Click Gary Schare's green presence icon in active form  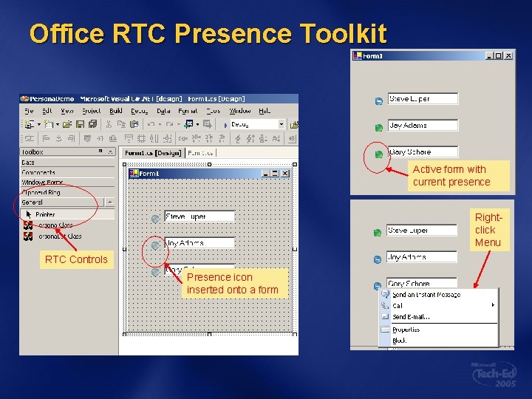pyautogui.click(x=378, y=154)
